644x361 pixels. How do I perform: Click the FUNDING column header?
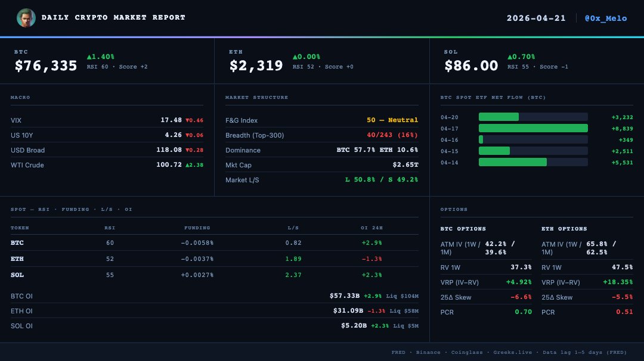point(197,228)
